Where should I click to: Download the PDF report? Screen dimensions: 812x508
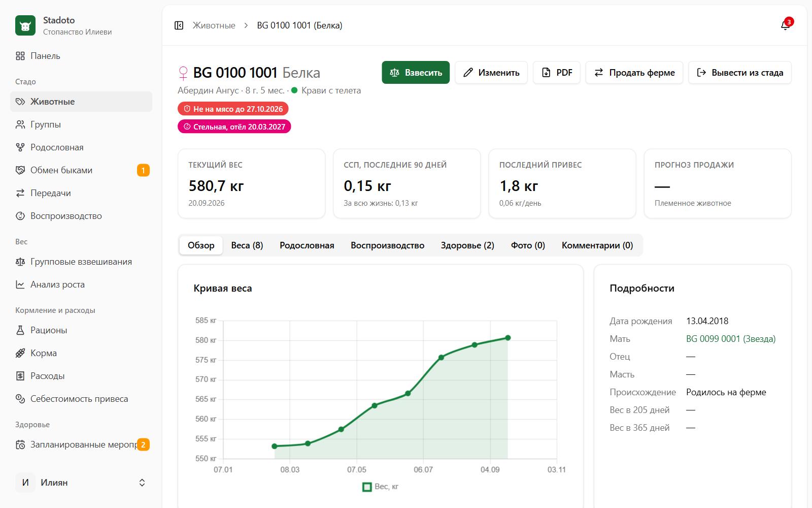557,73
